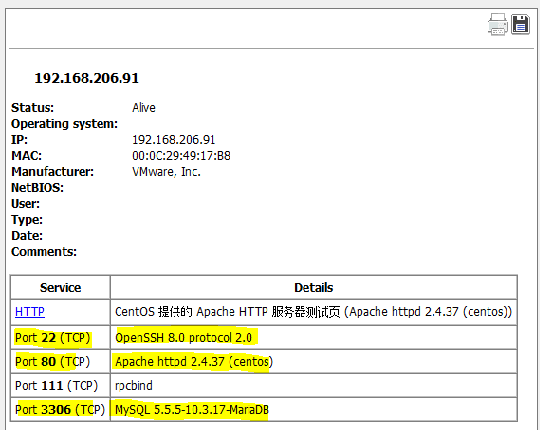Click the CentOS Apache HTTP test page details
This screenshot has height=430, width=540.
coord(314,312)
